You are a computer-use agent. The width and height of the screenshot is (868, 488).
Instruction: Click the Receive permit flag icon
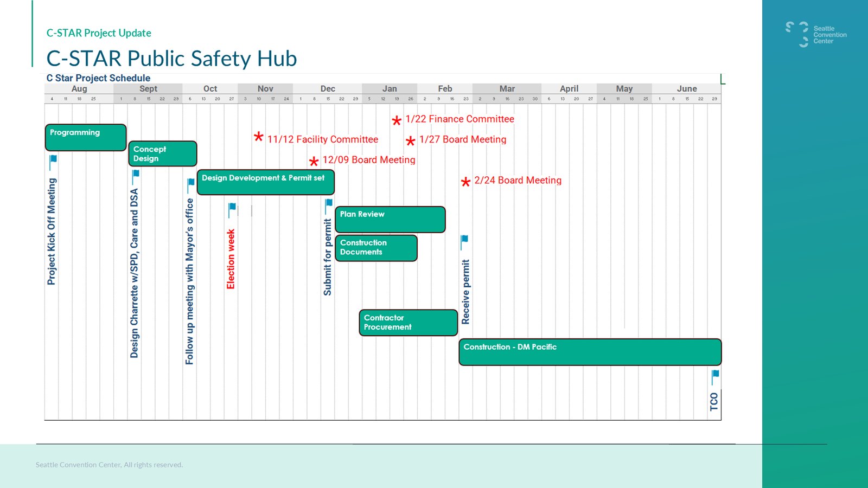pos(464,242)
